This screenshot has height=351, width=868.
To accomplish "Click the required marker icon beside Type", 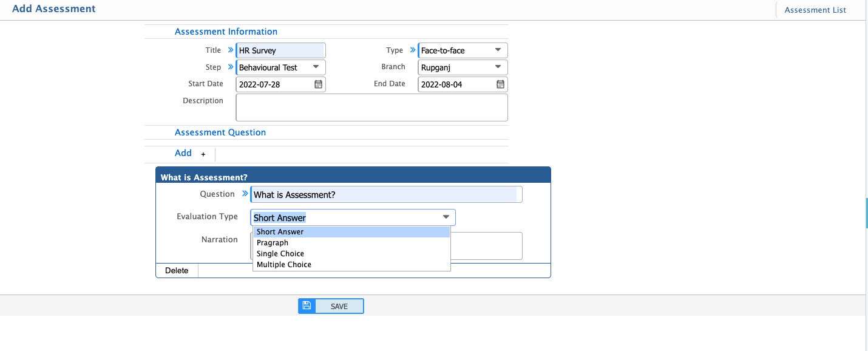I will (412, 50).
